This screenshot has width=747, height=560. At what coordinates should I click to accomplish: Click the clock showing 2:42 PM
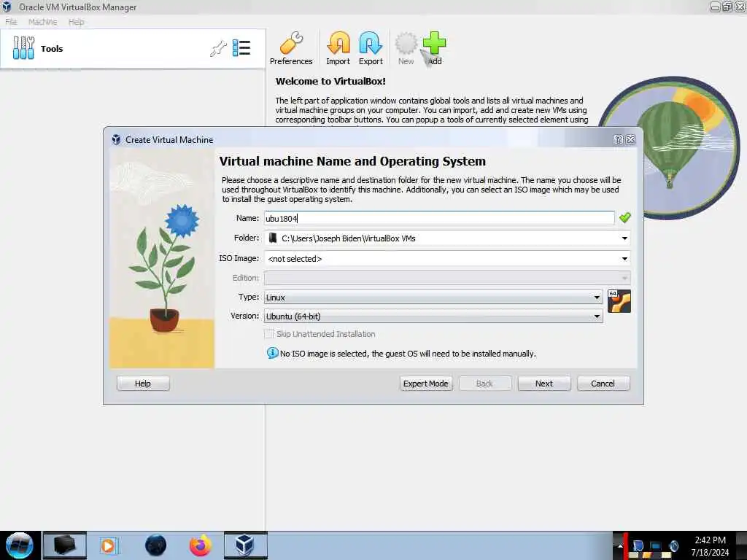coord(710,540)
